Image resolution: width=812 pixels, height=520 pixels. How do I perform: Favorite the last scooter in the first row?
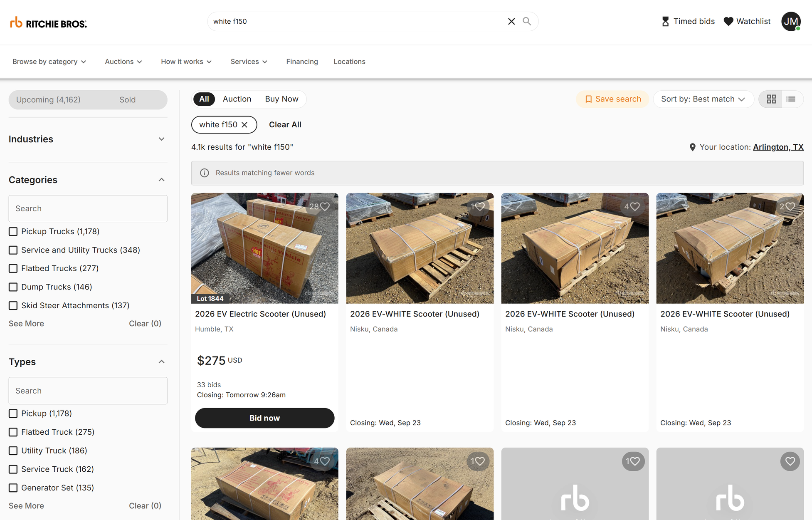[790, 206]
